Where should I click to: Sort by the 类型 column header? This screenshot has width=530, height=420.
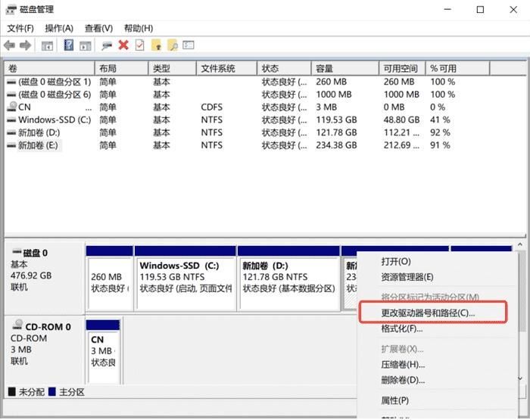(x=173, y=69)
